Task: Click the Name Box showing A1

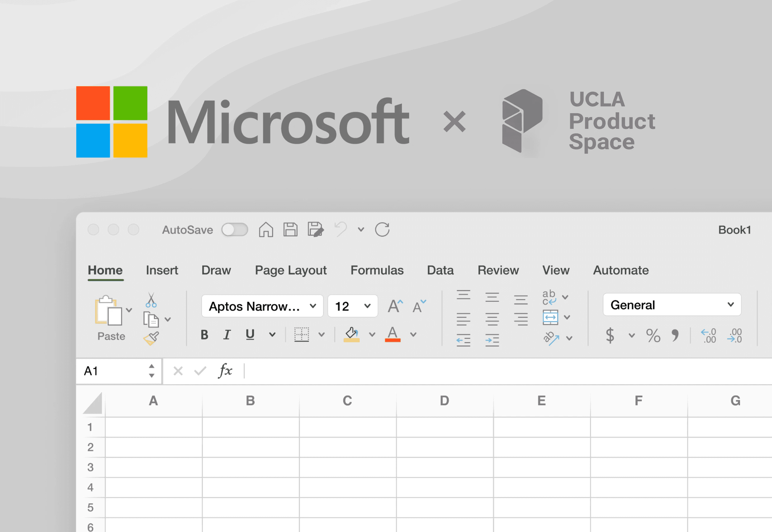Action: pyautogui.click(x=119, y=371)
